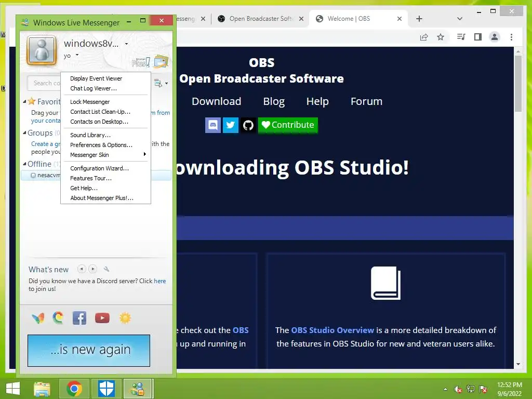Open a new Chrome tab

pos(419,19)
